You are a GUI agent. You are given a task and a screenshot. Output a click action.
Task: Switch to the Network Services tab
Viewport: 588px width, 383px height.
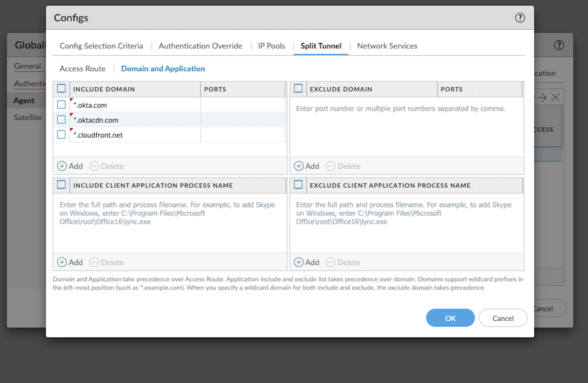click(x=387, y=46)
